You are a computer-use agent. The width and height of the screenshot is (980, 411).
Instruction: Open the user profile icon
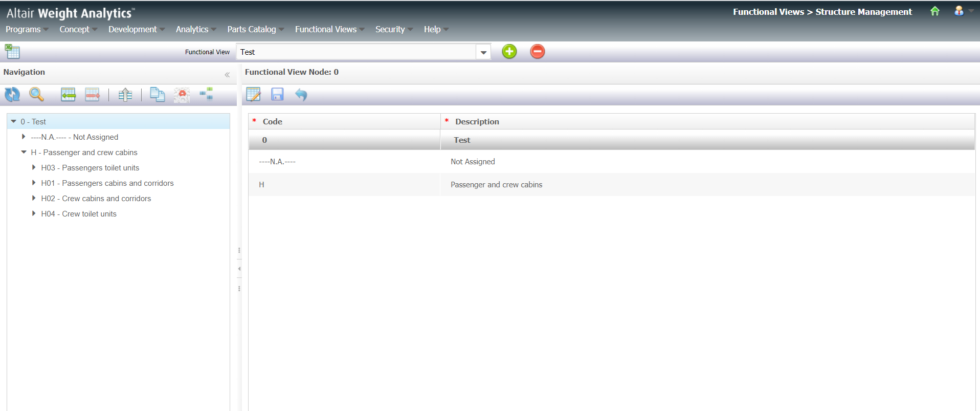(x=959, y=11)
